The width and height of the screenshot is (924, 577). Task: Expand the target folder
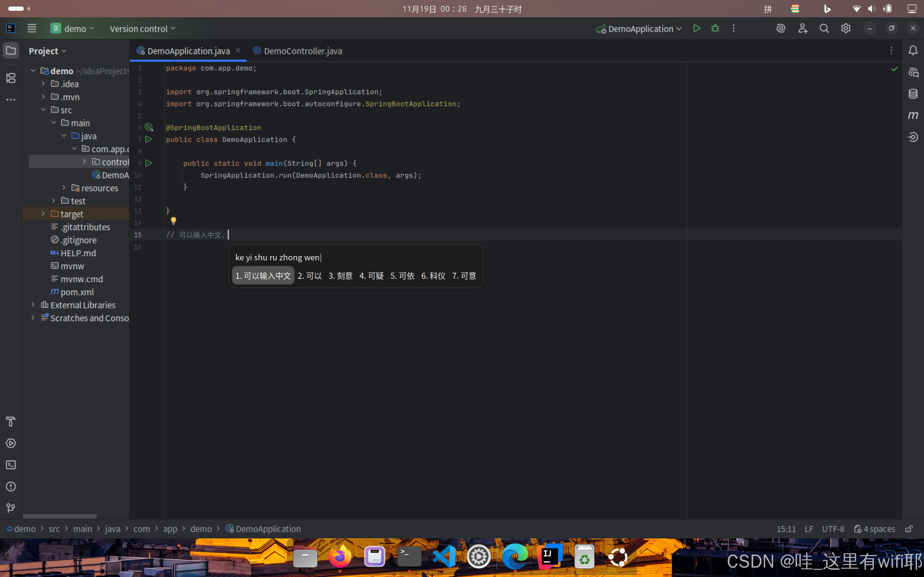tap(43, 214)
